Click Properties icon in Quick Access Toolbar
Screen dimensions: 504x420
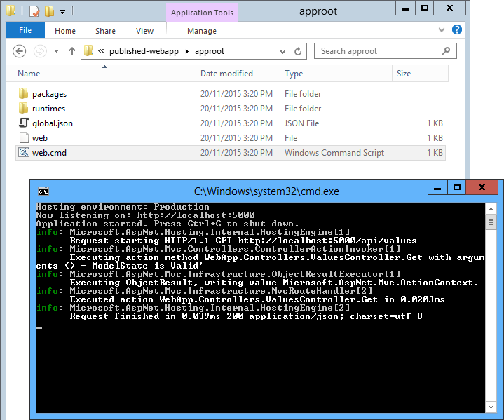[x=34, y=12]
